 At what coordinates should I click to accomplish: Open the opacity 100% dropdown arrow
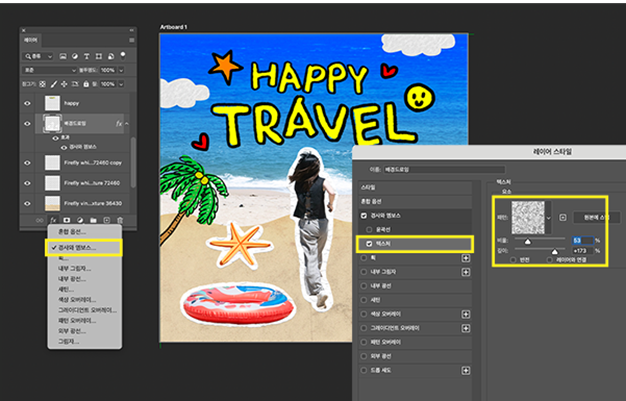point(121,70)
